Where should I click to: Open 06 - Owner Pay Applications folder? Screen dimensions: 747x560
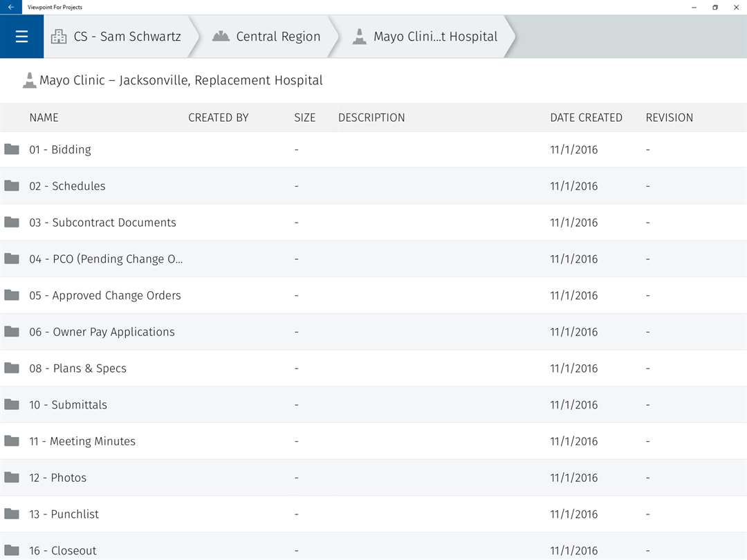coord(102,332)
